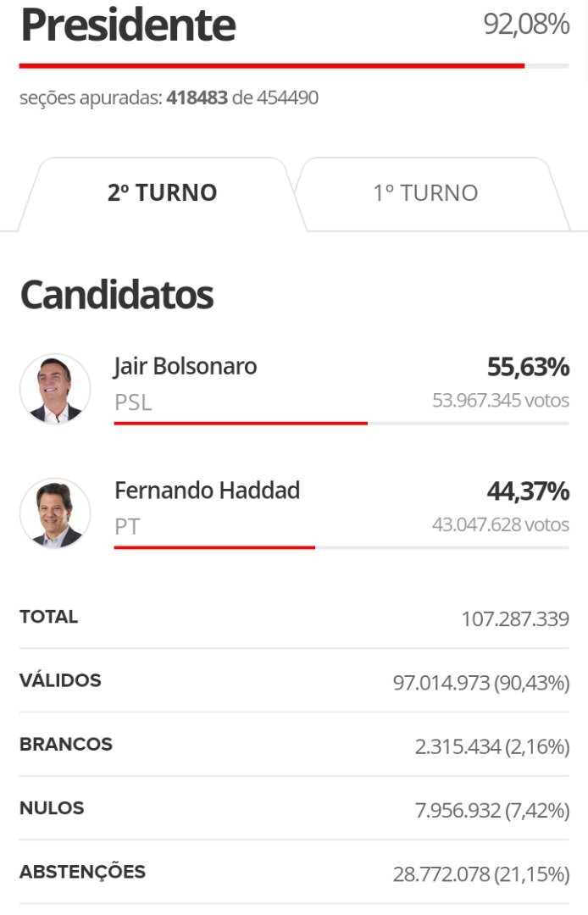This screenshot has width=588, height=915.
Task: Click the Candidatos section heading
Action: tap(116, 295)
